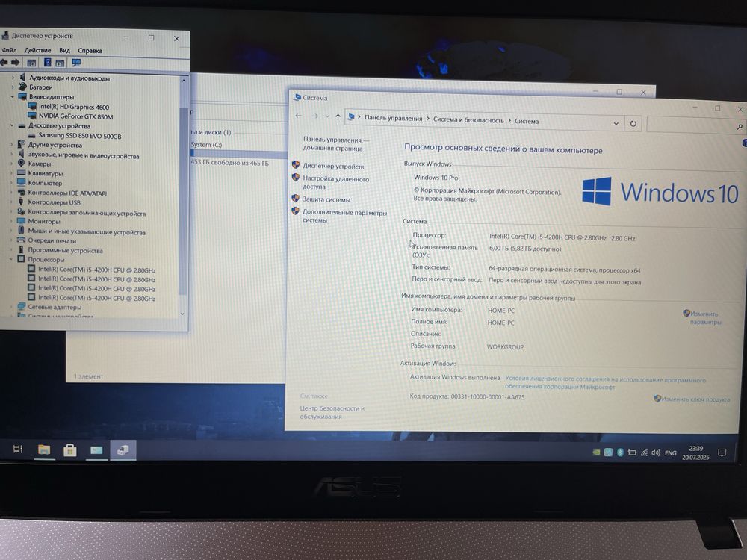Click the Батареи battery category icon
747x560 pixels.
point(22,87)
